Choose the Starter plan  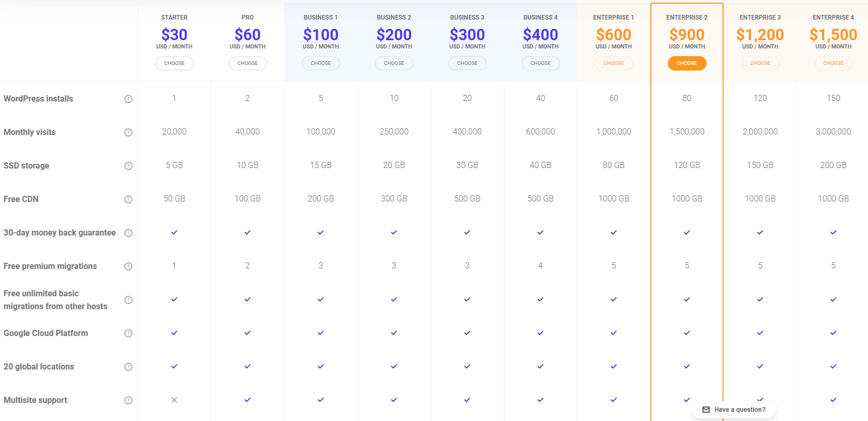point(174,63)
